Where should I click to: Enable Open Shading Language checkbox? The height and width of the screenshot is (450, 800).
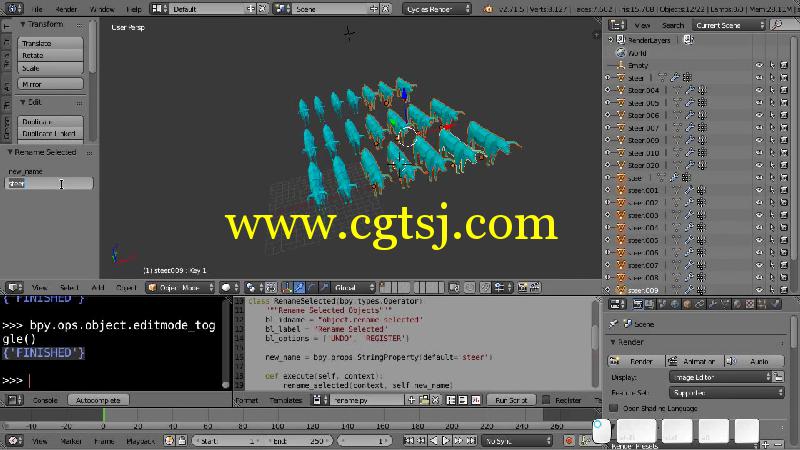(x=614, y=408)
